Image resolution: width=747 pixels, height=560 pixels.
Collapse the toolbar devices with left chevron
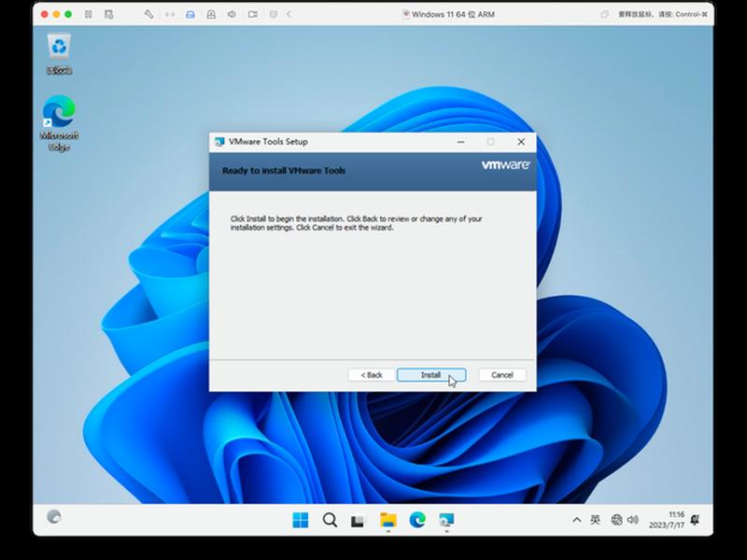[x=289, y=14]
